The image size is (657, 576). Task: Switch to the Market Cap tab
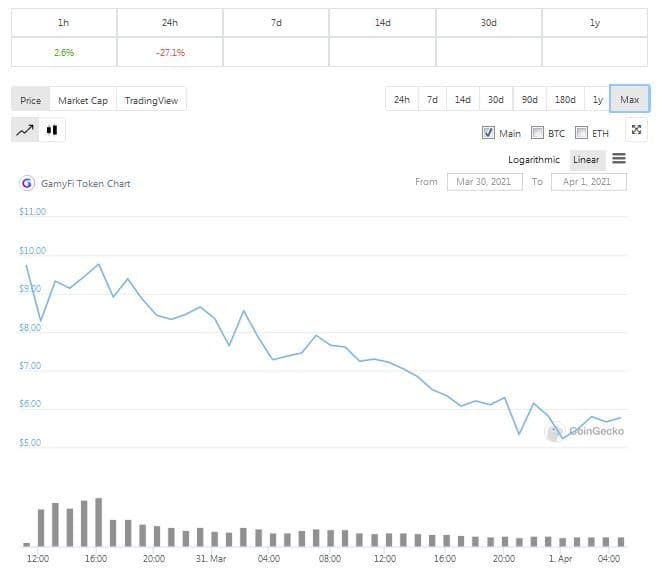(83, 100)
